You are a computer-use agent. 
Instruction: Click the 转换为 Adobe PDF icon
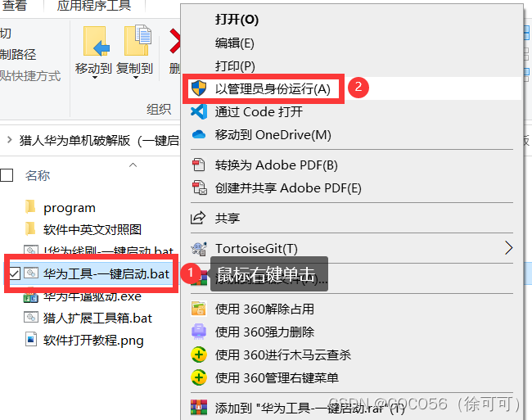tap(199, 165)
